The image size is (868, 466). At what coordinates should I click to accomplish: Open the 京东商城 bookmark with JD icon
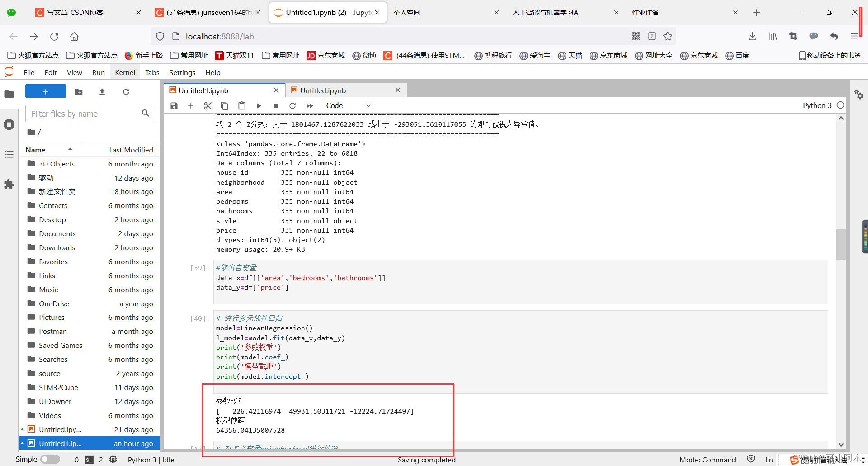[x=325, y=55]
